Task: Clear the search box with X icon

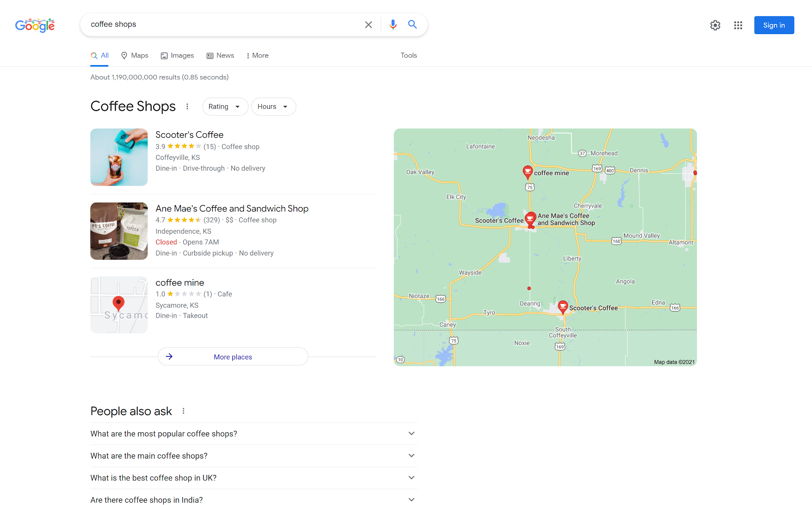Action: [368, 25]
